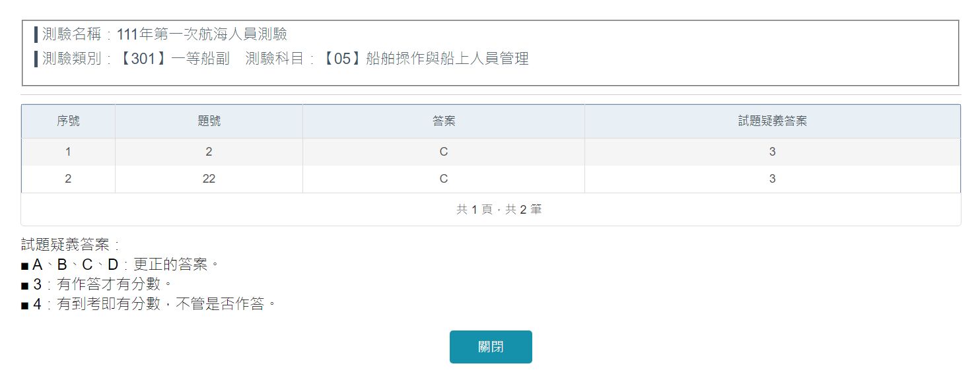Select question number 2 cell in first row
Image resolution: width=980 pixels, height=376 pixels.
point(209,152)
